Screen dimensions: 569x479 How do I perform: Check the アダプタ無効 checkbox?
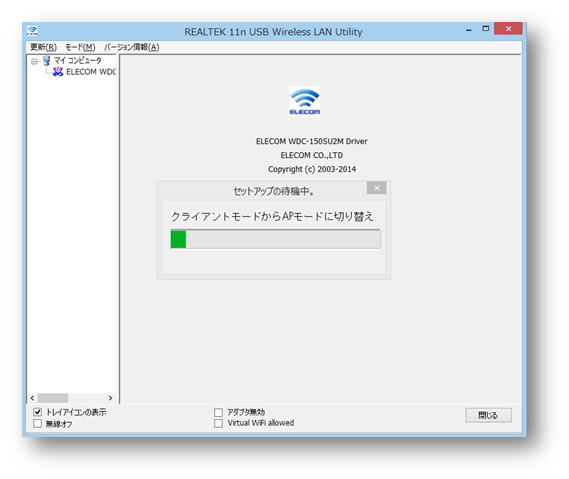pos(218,412)
